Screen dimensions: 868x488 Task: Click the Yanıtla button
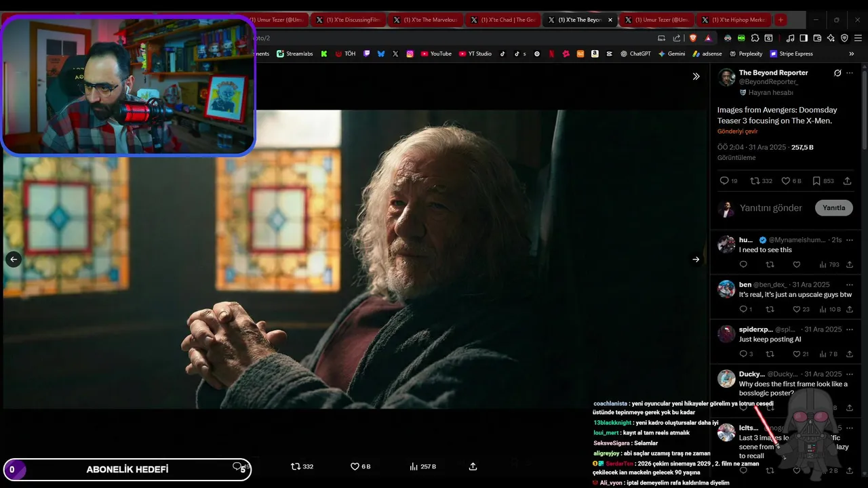(833, 208)
